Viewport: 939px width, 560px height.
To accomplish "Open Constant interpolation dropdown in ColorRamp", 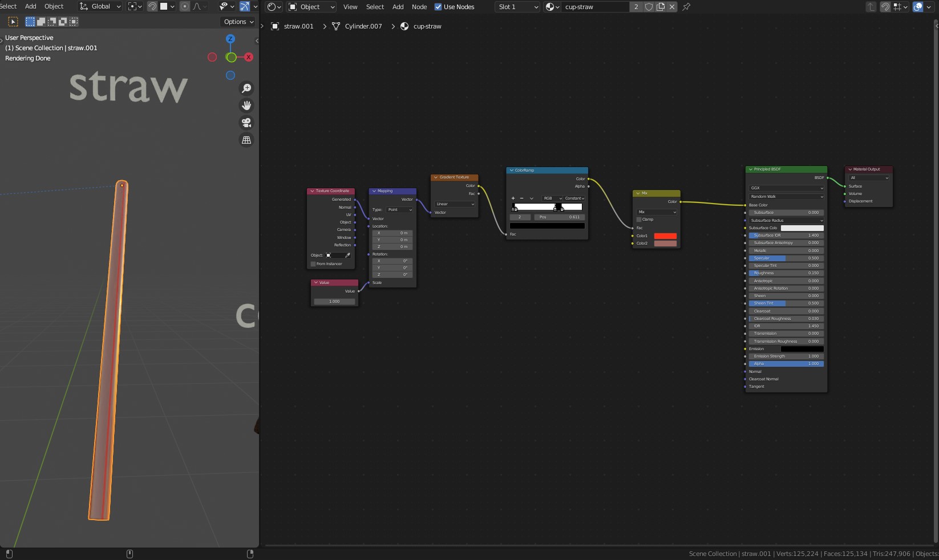I will click(574, 198).
